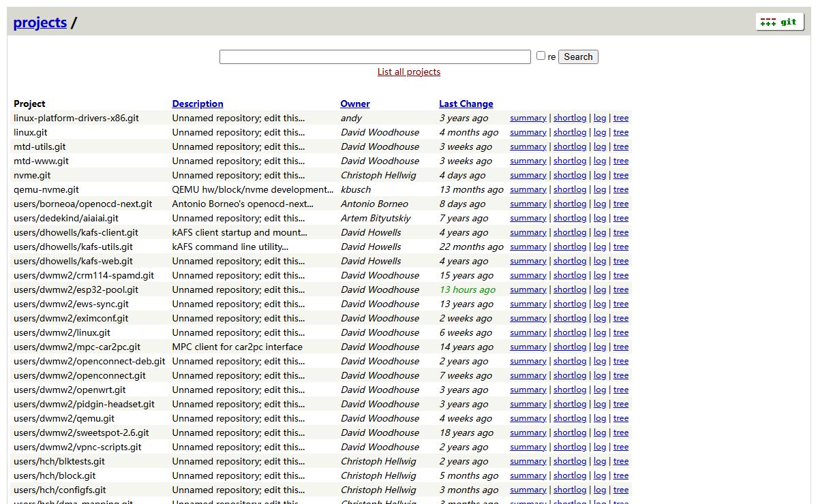View log for users/borneoa/openocd-next.git
818x504 pixels.
tap(600, 204)
